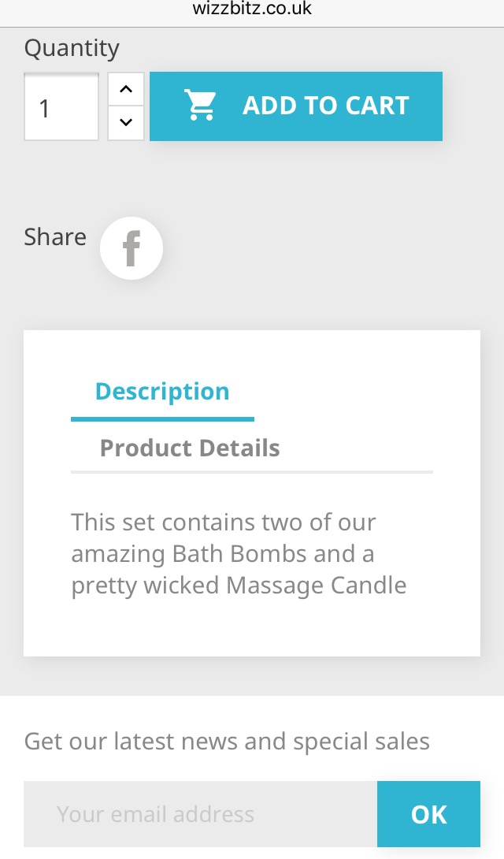Switch to the Description tab
Viewport: 504px width, 859px height.
click(162, 392)
